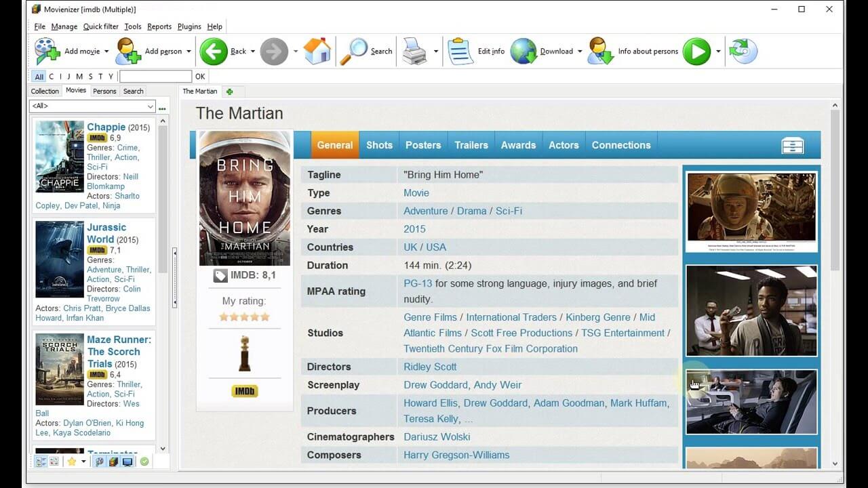Viewport: 868px width, 488px height.
Task: Click the yellow IMDb badge under the award
Action: pyautogui.click(x=244, y=391)
